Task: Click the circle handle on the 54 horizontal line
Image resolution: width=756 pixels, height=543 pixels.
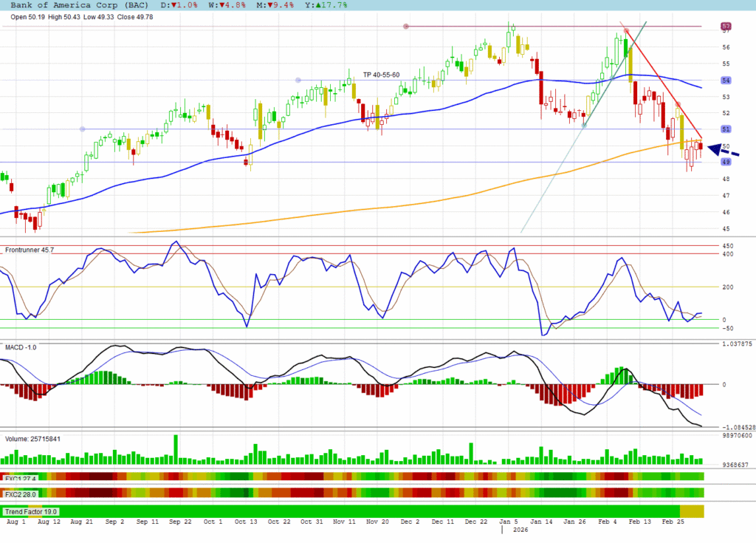Action: 298,80
